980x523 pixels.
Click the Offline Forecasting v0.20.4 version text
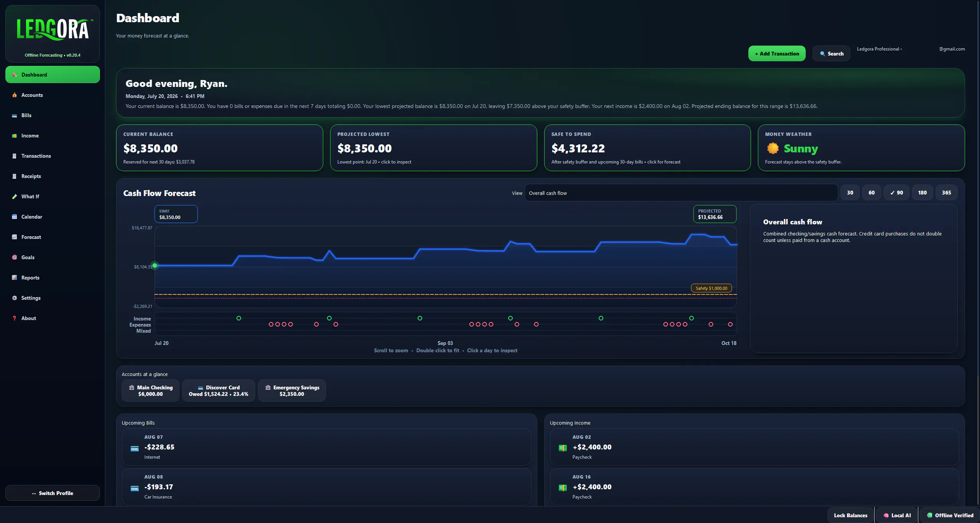click(x=52, y=55)
